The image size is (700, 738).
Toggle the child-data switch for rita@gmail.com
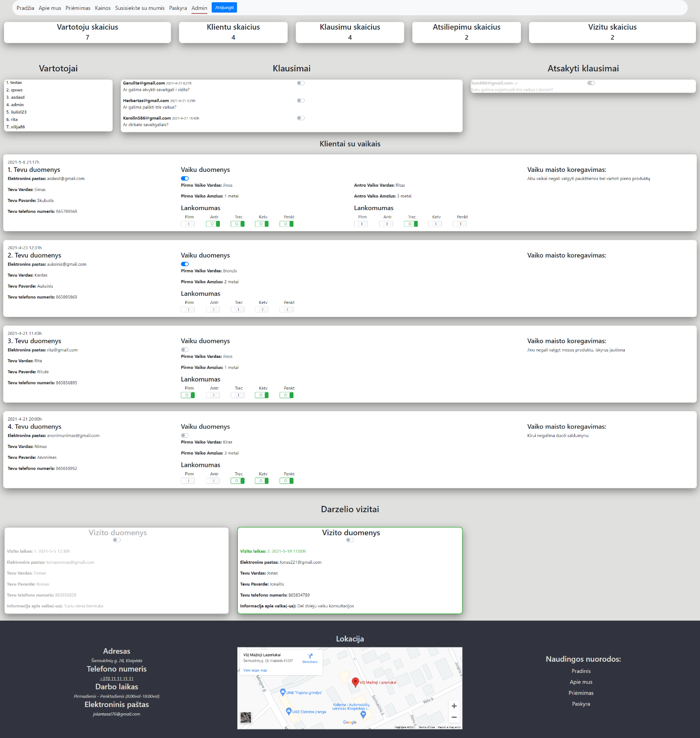185,350
